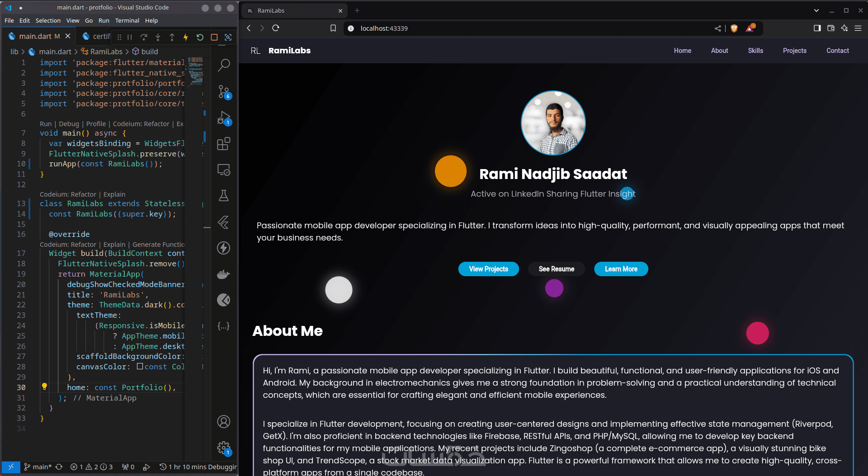Expand the main.dart breadcrumb
The width and height of the screenshot is (868, 476).
(51, 52)
